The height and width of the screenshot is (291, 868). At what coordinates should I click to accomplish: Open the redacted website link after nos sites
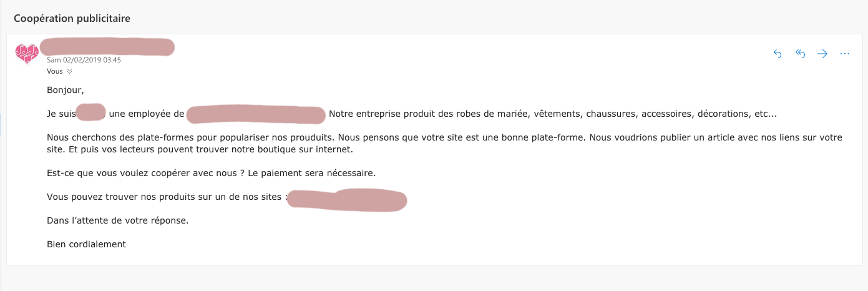pyautogui.click(x=347, y=199)
